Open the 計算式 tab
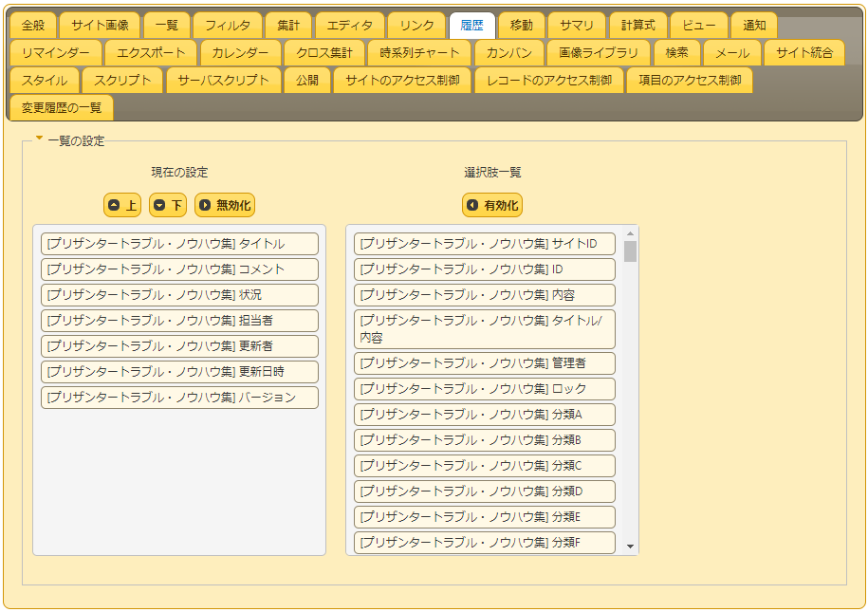868x612 pixels. pyautogui.click(x=638, y=26)
